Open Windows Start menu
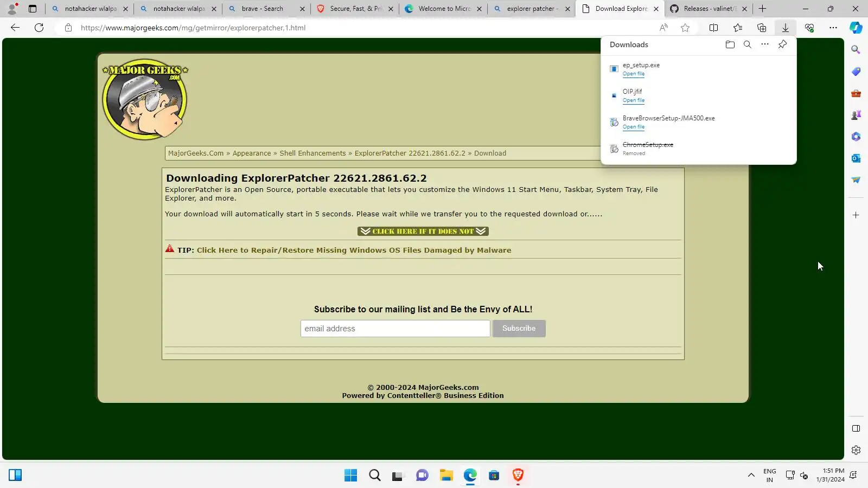This screenshot has width=868, height=488. click(351, 476)
